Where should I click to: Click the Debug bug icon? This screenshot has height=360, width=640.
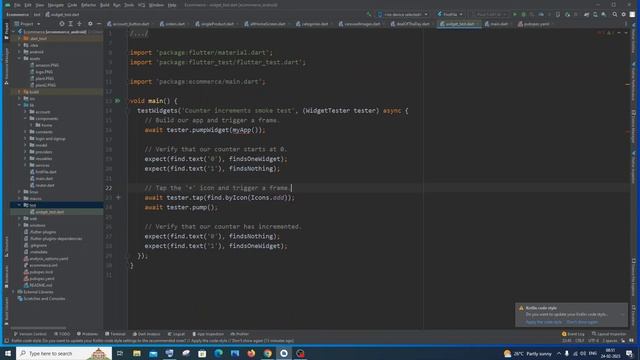pos(524,14)
